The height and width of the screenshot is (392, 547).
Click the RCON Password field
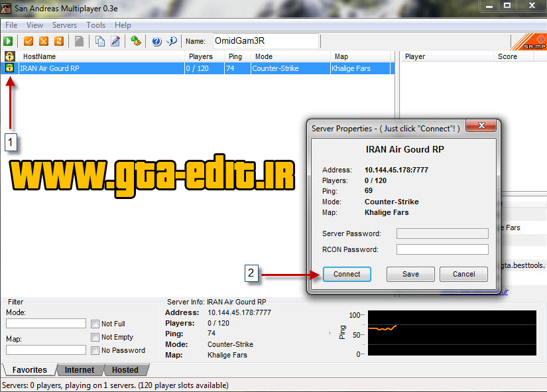coord(442,249)
